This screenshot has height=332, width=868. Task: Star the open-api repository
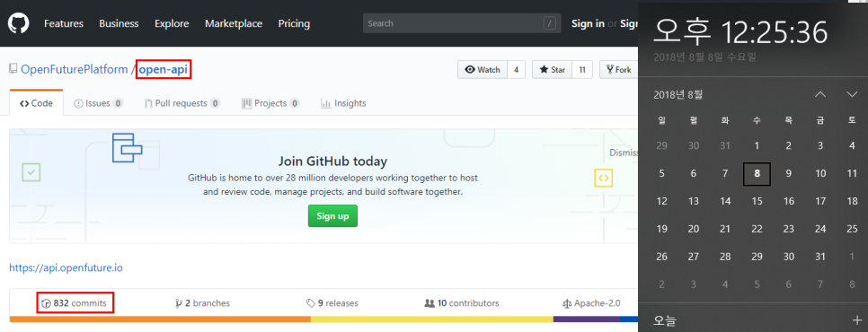(x=552, y=70)
